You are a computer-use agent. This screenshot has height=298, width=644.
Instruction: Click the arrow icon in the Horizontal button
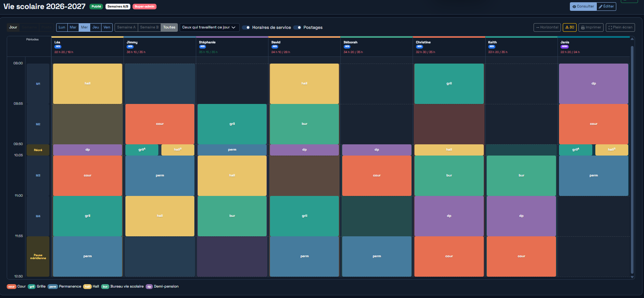[x=538, y=28]
